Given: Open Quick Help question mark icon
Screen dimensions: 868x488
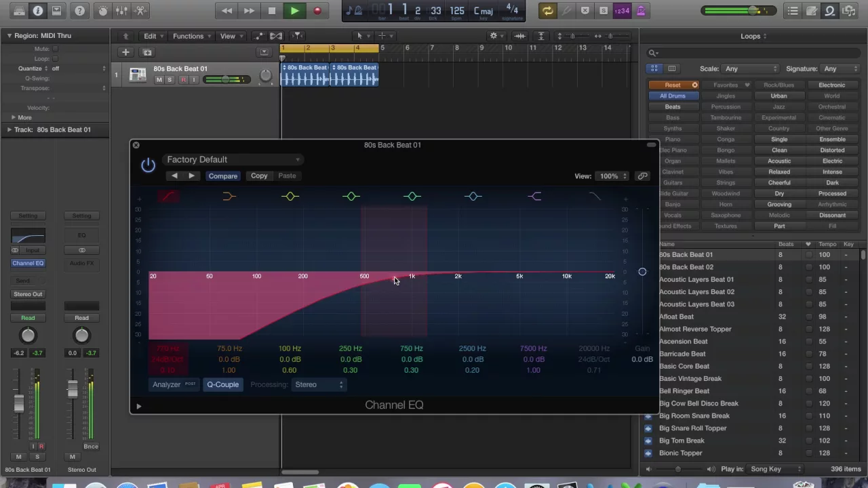Looking at the screenshot, I should tap(80, 11).
